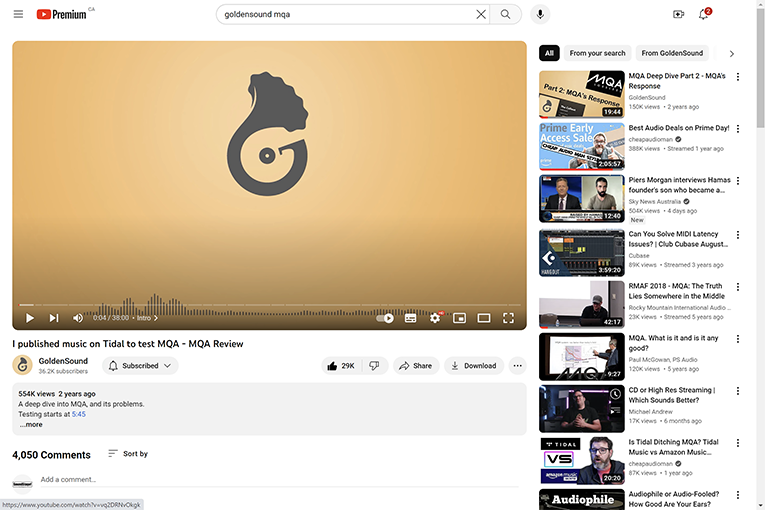Dislike the video
The width and height of the screenshot is (765, 510).
tap(374, 366)
